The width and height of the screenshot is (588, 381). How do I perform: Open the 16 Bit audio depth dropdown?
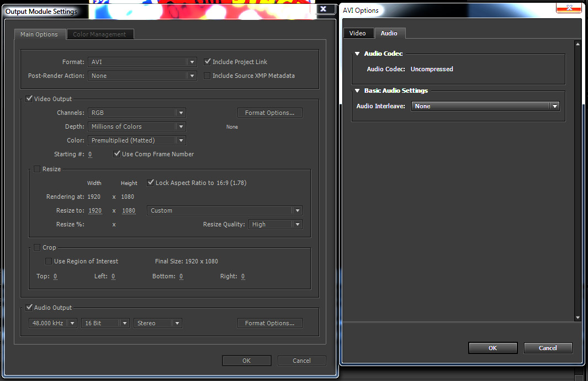coord(105,323)
